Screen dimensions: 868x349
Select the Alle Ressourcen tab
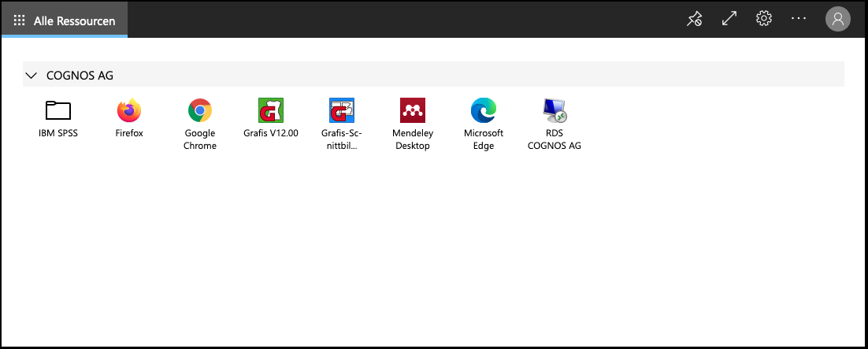click(x=74, y=20)
